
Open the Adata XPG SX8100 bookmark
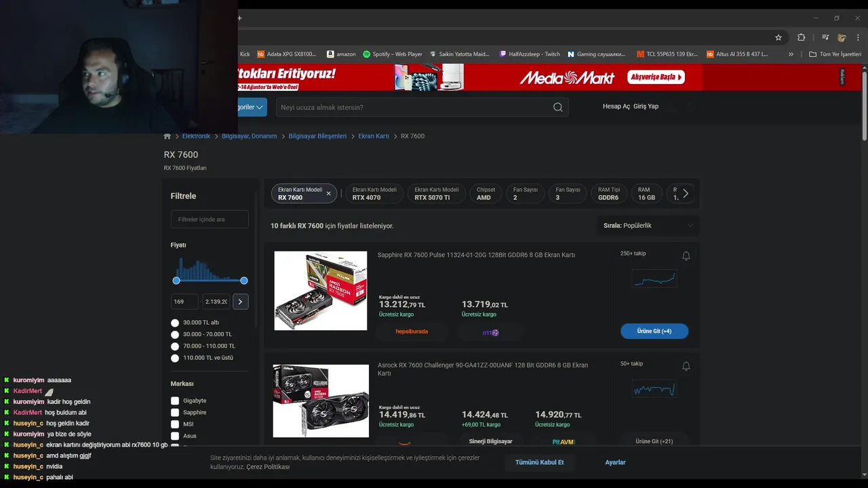(x=286, y=54)
